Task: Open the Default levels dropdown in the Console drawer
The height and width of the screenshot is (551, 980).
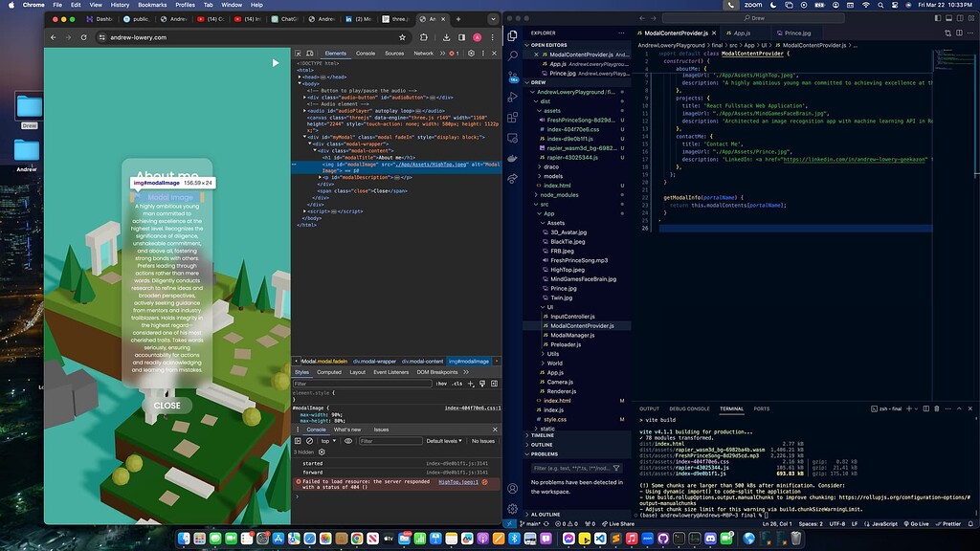Action: tap(443, 441)
